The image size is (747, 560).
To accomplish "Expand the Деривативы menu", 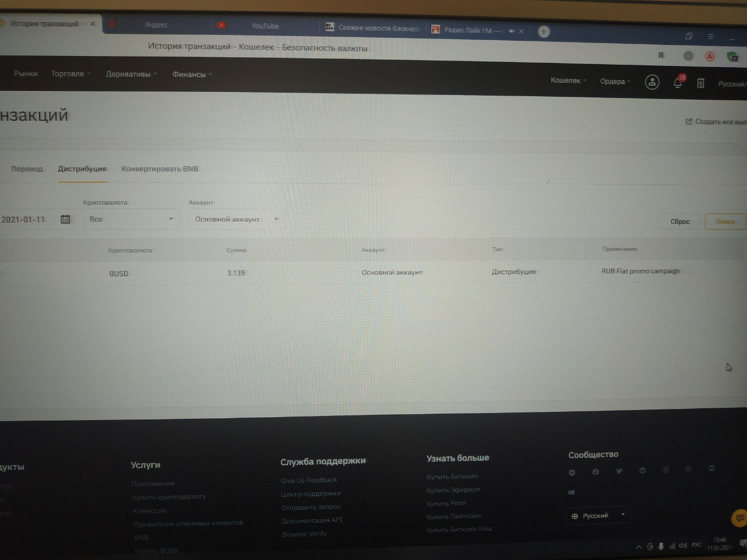I will click(x=131, y=75).
